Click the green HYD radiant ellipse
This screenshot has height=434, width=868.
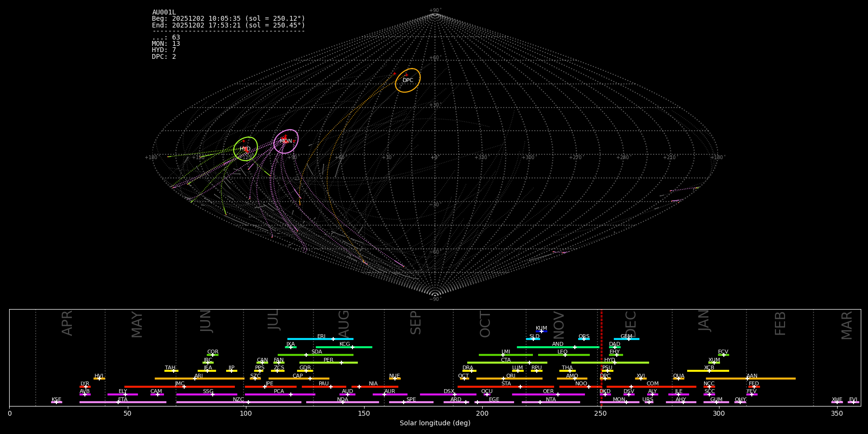(245, 149)
